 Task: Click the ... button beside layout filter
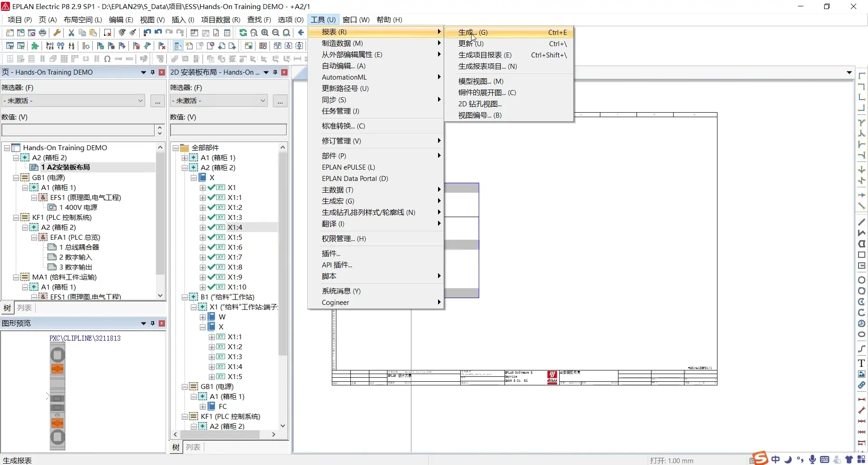coord(280,100)
